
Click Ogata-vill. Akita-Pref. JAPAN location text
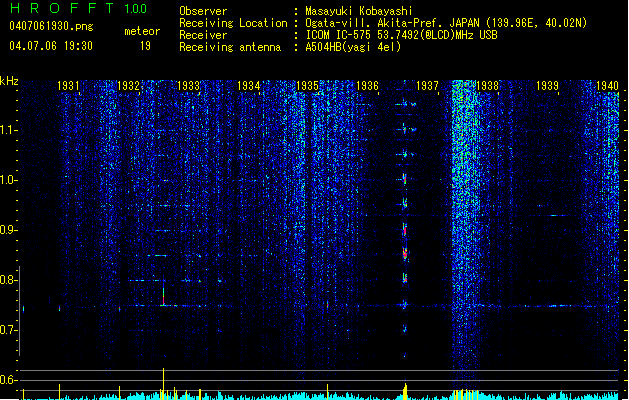click(x=446, y=23)
